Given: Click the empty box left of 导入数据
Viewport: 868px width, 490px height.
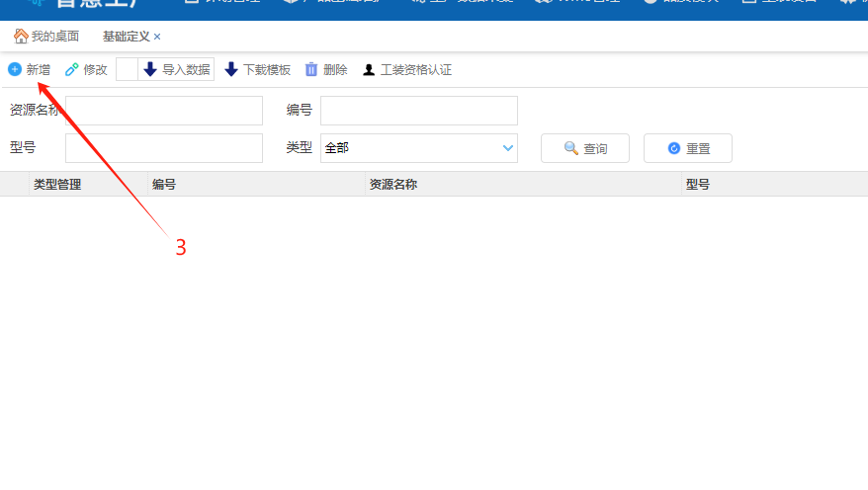Looking at the screenshot, I should [x=127, y=69].
